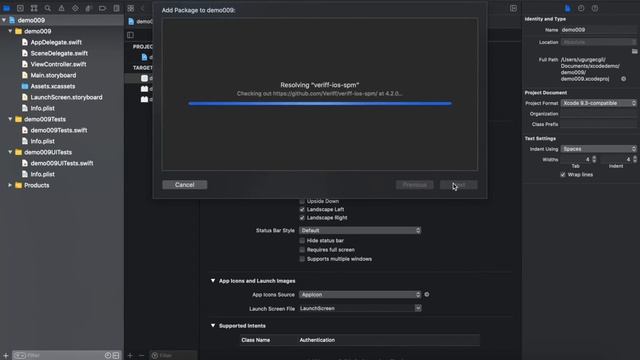Screen dimensions: 640x360
Task: Toggle the project/targets list sidebar icon
Action: pyautogui.click(x=130, y=35)
